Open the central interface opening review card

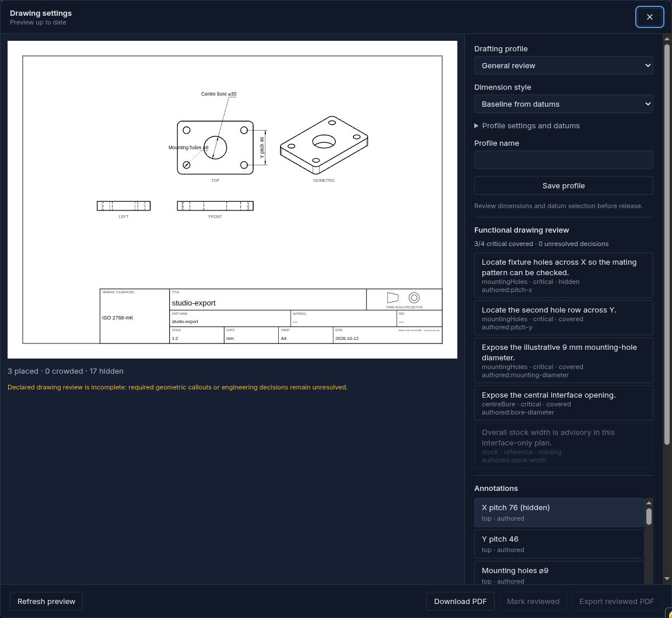563,403
